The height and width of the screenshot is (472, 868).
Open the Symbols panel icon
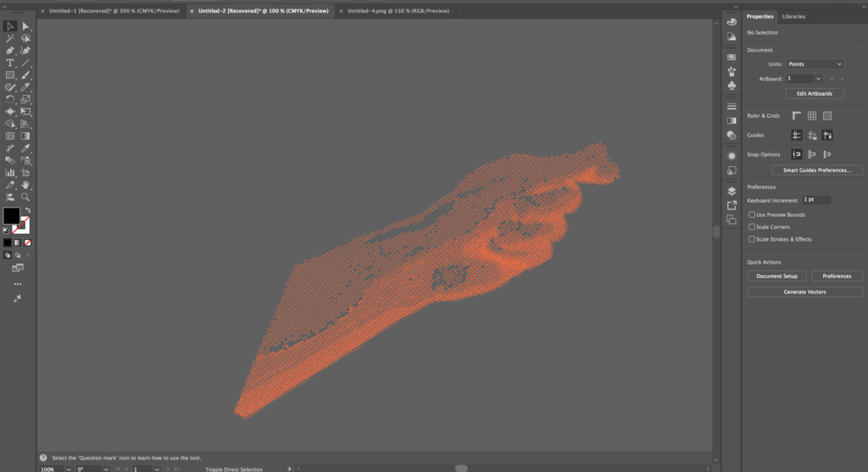(x=732, y=86)
